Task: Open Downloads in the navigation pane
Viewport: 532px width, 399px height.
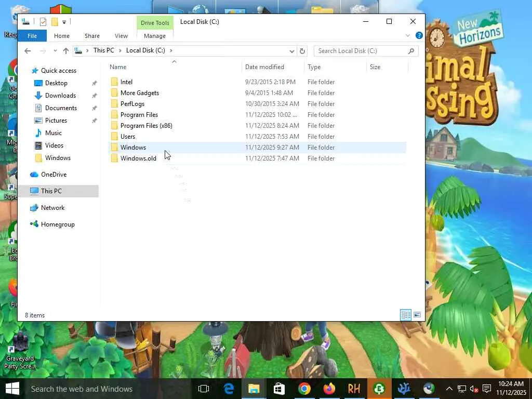Action: [60, 96]
